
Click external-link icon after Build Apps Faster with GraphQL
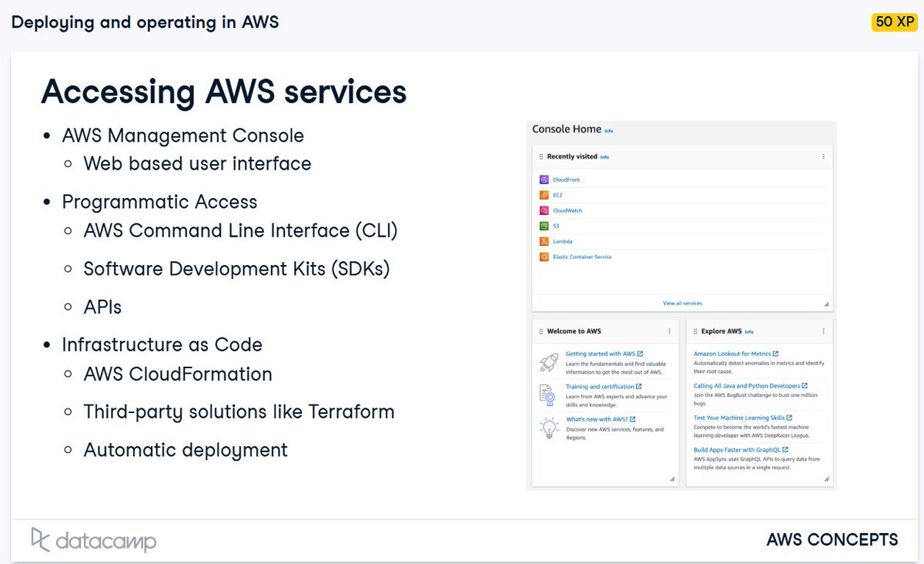tap(785, 449)
